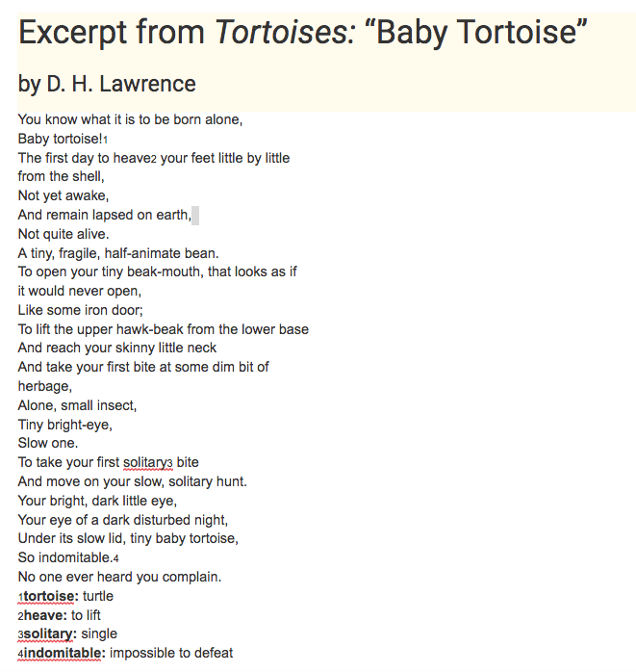Click the bold footnote term "indomitable:"
636x672 pixels.
tap(64, 653)
